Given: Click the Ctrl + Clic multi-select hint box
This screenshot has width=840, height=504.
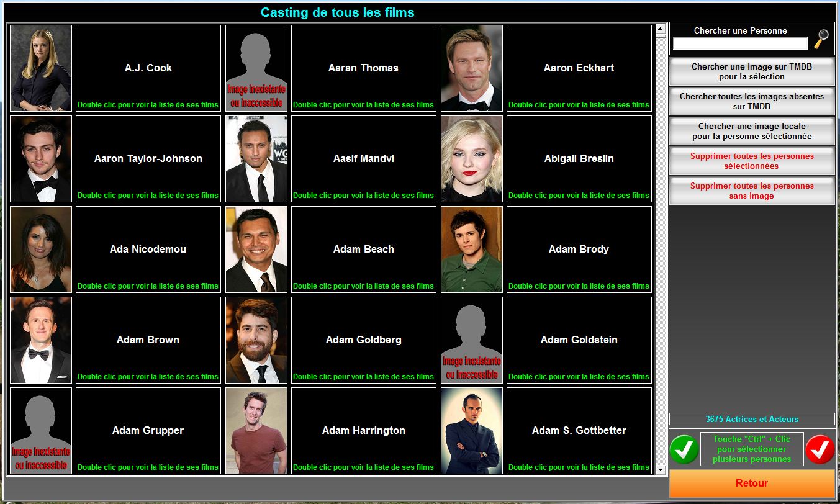Looking at the screenshot, I should point(752,449).
